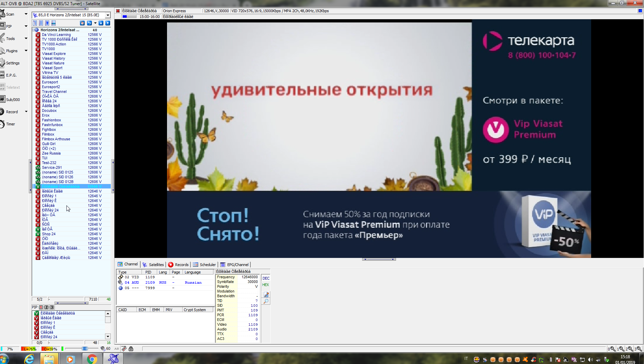Click the CAID column header

(x=127, y=310)
